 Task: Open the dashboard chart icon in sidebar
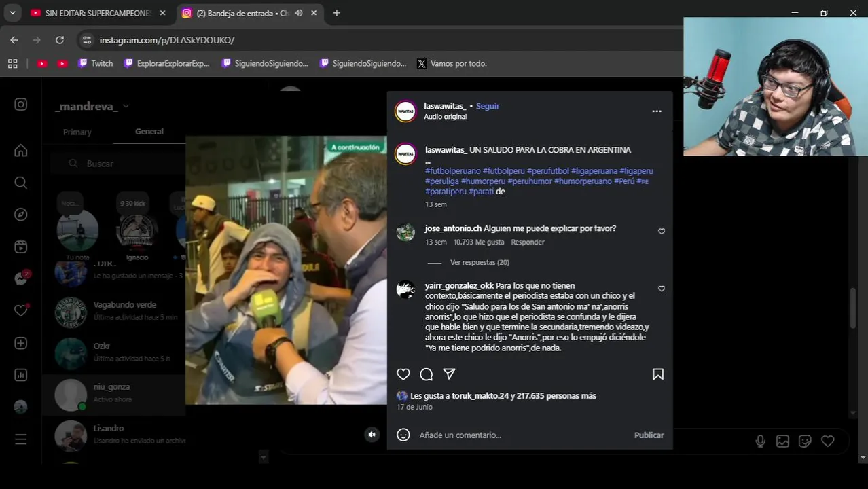pos(21,375)
